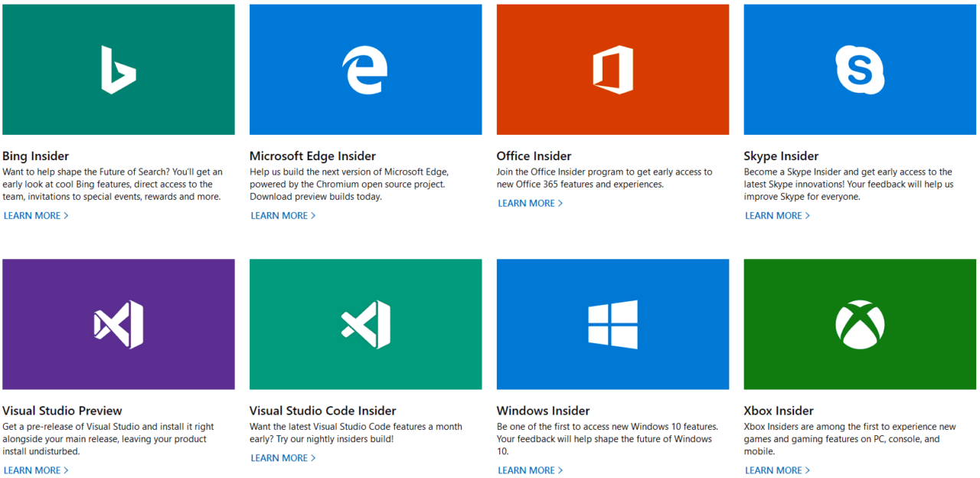This screenshot has height=478, width=980.
Task: Click the Visual Studio Code logo icon
Action: coord(365,324)
